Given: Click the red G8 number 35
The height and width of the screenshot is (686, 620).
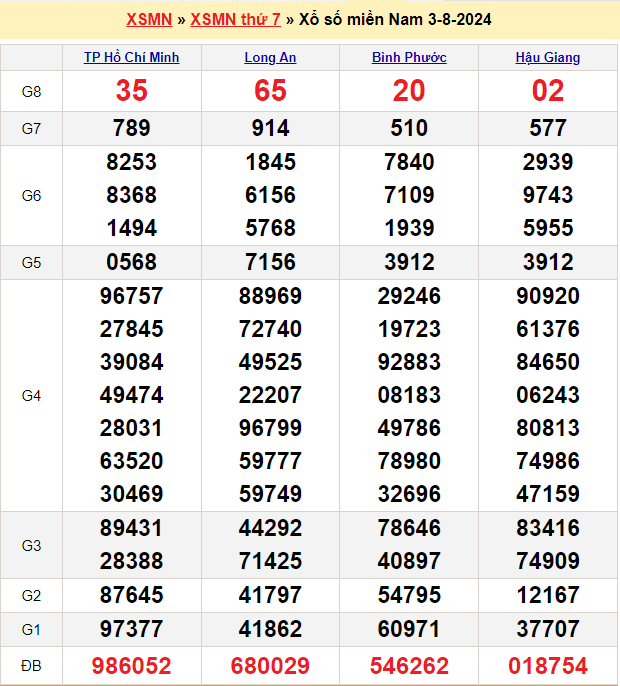Looking at the screenshot, I should click(x=131, y=91).
